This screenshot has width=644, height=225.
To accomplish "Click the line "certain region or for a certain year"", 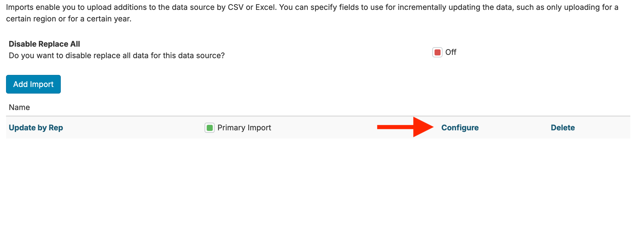I will coord(68,19).
